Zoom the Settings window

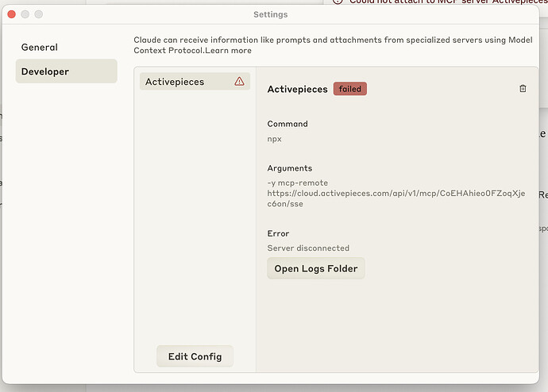(39, 14)
